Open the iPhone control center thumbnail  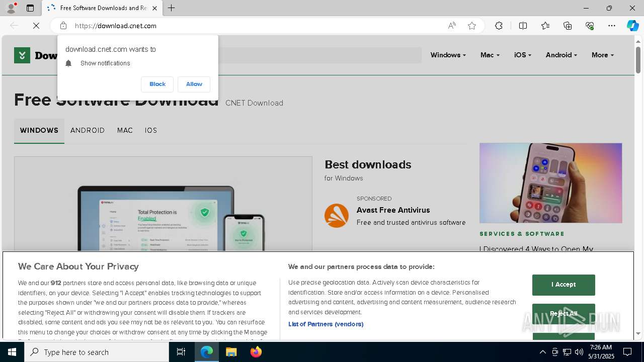550,183
